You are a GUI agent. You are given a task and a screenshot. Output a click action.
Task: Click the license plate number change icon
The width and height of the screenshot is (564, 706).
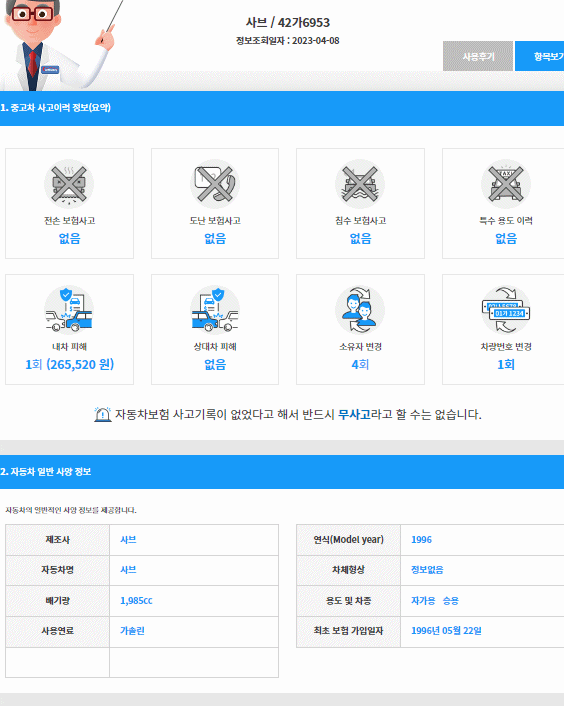coord(506,310)
